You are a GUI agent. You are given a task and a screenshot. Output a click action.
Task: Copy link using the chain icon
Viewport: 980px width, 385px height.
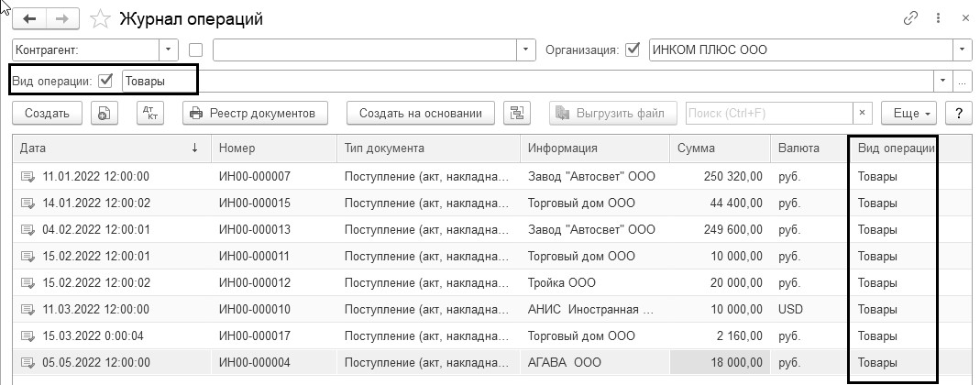tap(910, 17)
